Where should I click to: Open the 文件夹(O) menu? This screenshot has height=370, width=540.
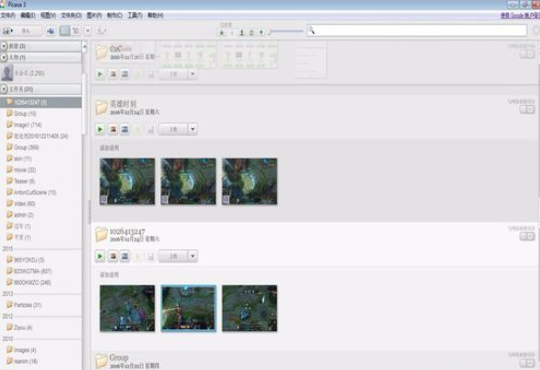click(x=71, y=16)
